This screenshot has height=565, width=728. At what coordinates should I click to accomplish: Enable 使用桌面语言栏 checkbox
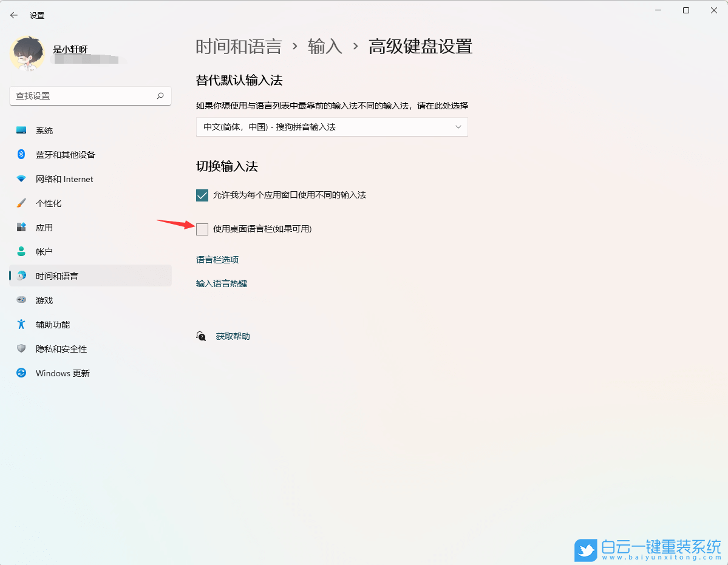pyautogui.click(x=202, y=229)
